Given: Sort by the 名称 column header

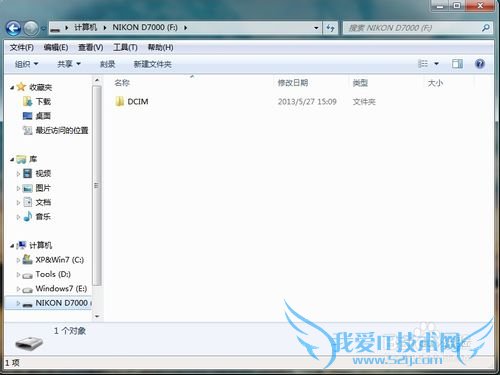Looking at the screenshot, I should [x=122, y=83].
